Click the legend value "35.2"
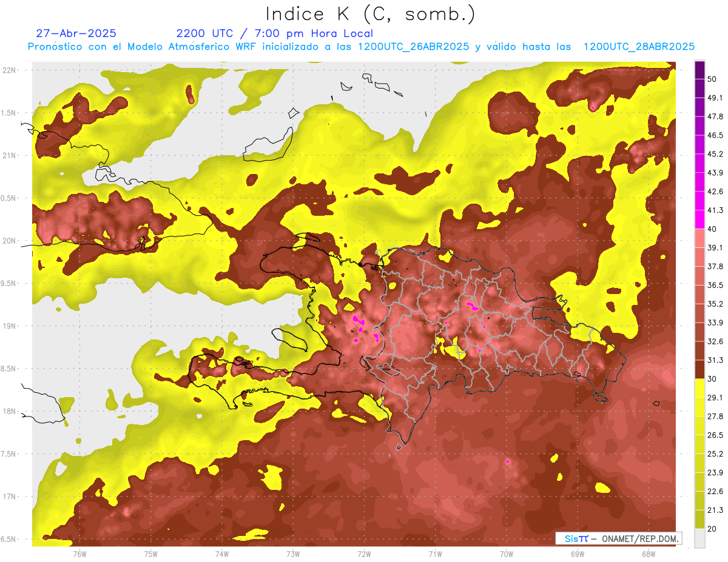The image size is (728, 562). point(715,304)
